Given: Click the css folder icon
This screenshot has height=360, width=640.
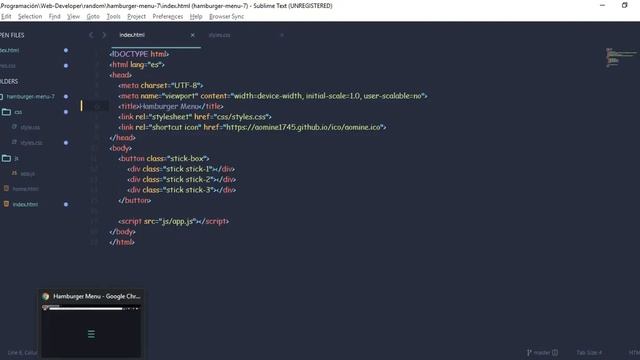Looking at the screenshot, I should click(x=6, y=112).
